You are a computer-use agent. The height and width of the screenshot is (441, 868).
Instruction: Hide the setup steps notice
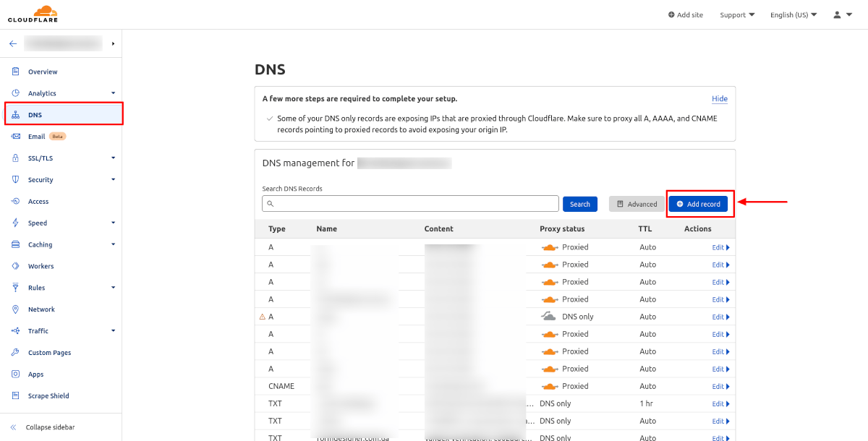pyautogui.click(x=719, y=99)
